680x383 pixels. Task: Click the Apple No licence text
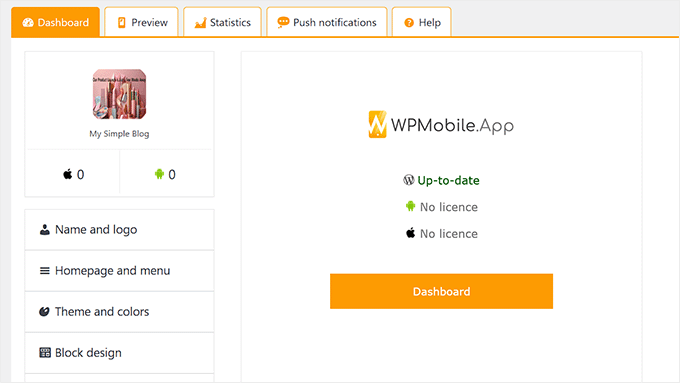click(449, 234)
